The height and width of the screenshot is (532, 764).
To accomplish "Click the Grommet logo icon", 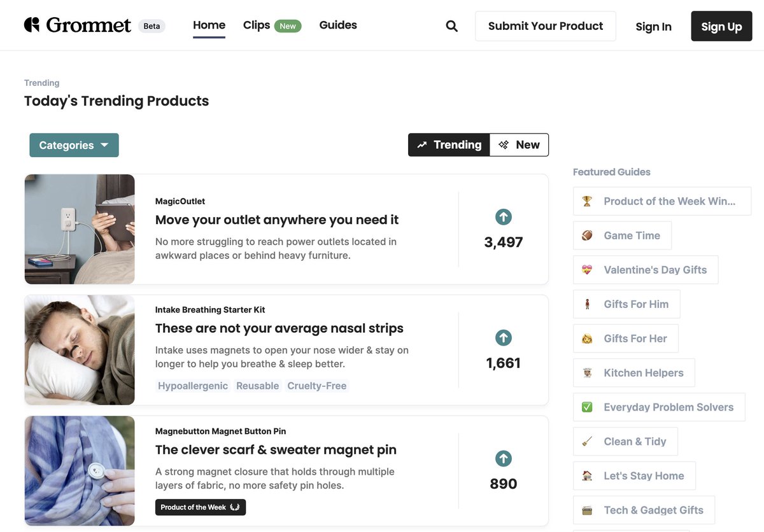I will (x=32, y=25).
